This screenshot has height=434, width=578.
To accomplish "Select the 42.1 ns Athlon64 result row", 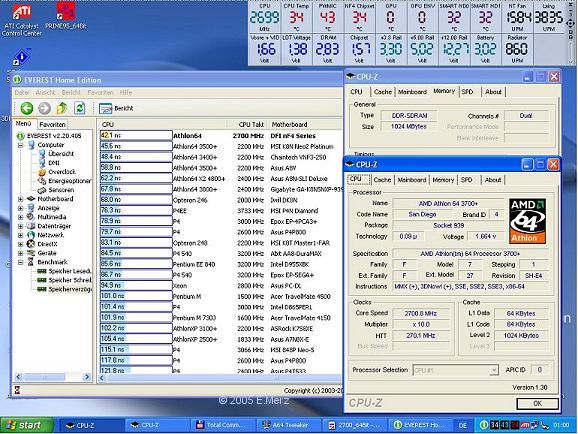I will click(x=220, y=136).
